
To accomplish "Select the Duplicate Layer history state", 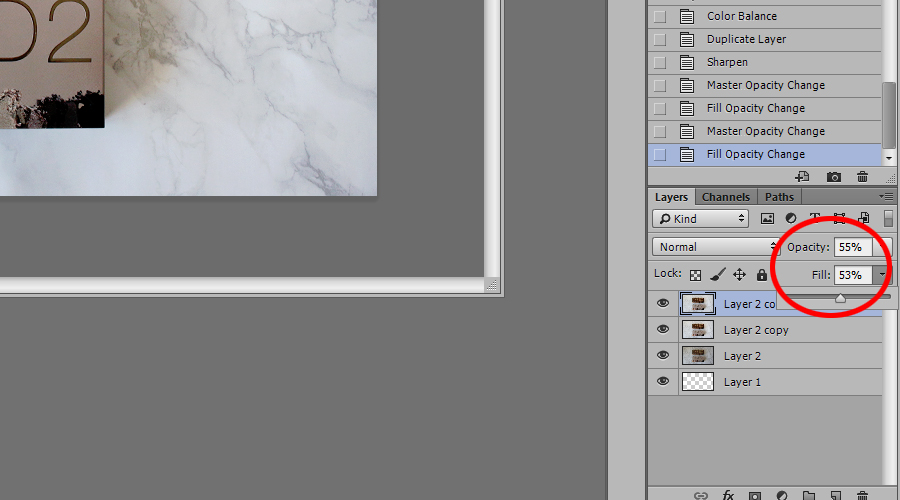I will coord(746,39).
